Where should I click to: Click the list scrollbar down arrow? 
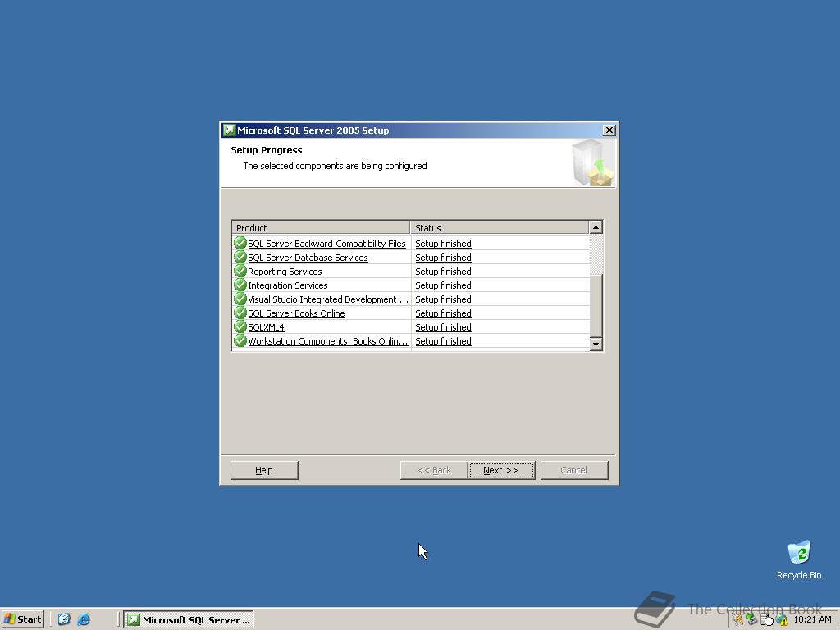point(596,344)
